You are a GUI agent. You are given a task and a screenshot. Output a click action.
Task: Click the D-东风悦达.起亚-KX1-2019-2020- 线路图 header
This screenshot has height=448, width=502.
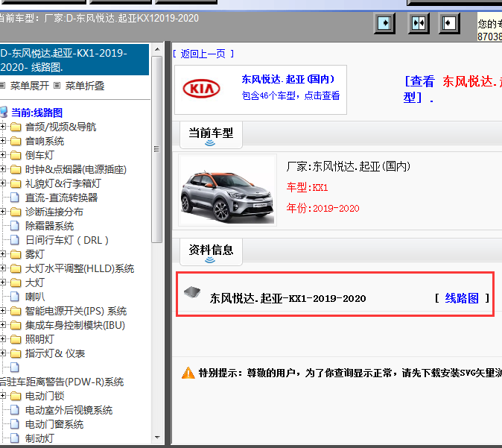pos(74,60)
